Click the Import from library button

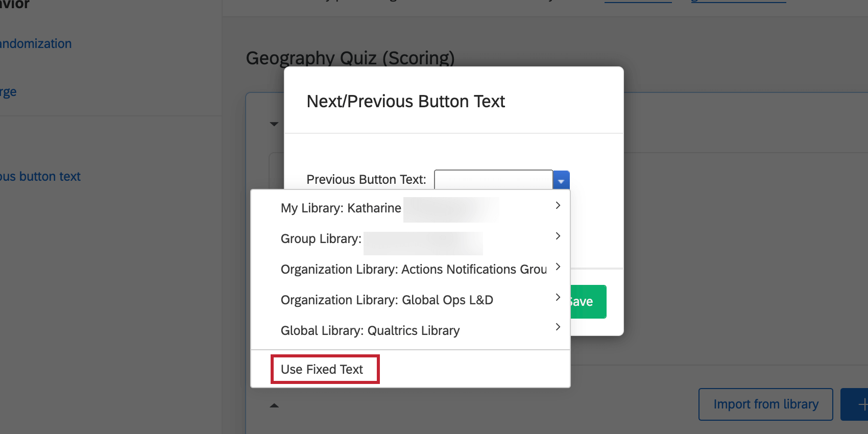pos(765,404)
